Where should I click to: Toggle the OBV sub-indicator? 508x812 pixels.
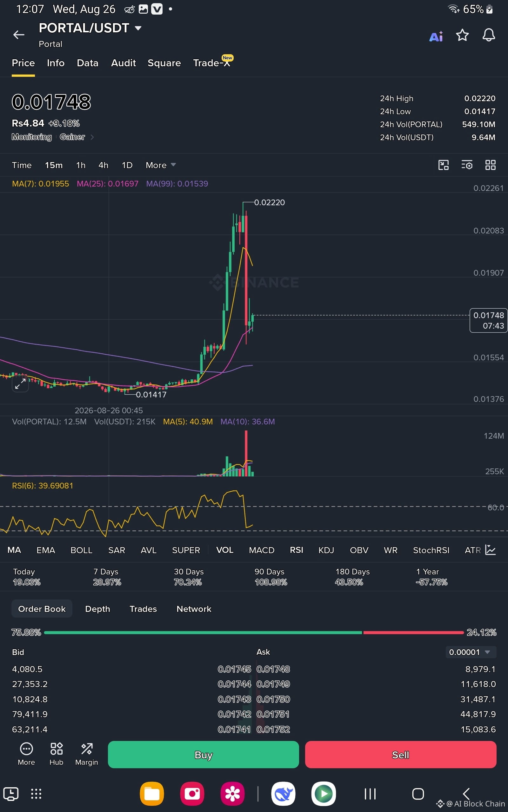point(359,550)
